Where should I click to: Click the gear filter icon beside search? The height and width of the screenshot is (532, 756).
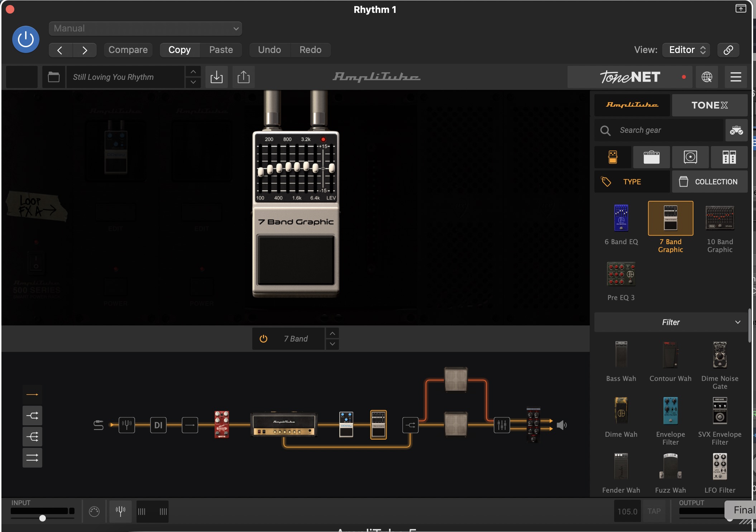(736, 130)
